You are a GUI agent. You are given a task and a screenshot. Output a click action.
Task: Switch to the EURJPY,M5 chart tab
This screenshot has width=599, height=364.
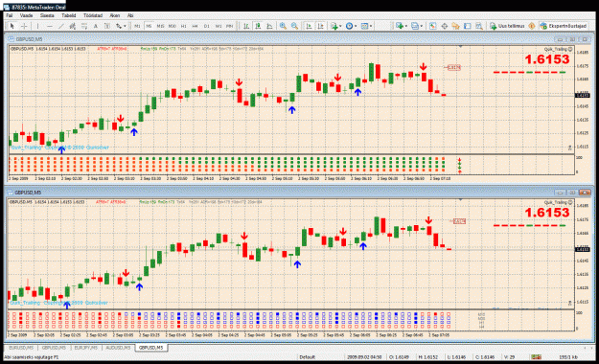[86, 348]
